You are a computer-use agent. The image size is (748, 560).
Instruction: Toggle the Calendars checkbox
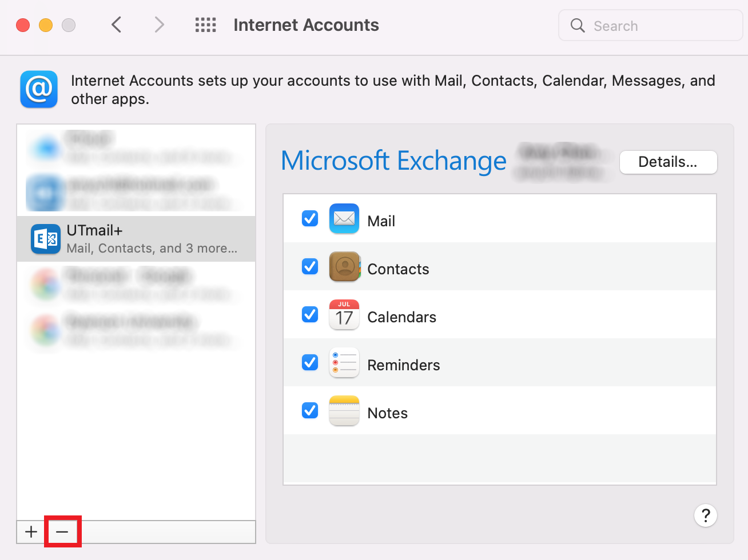click(310, 314)
